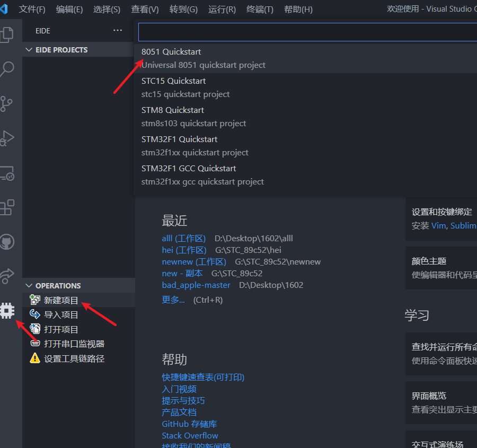Image resolution: width=477 pixels, height=448 pixels.
Task: Open Source Control view icon
Action: pyautogui.click(x=6, y=104)
